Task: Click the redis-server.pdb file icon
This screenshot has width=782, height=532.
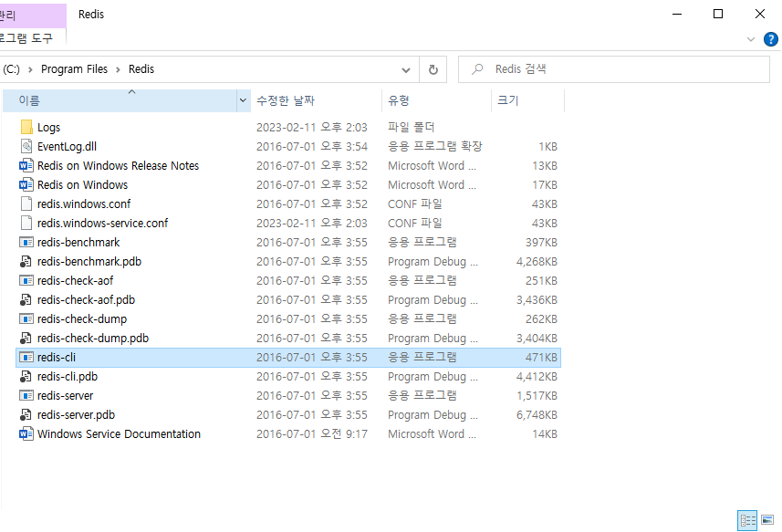Action: click(26, 415)
